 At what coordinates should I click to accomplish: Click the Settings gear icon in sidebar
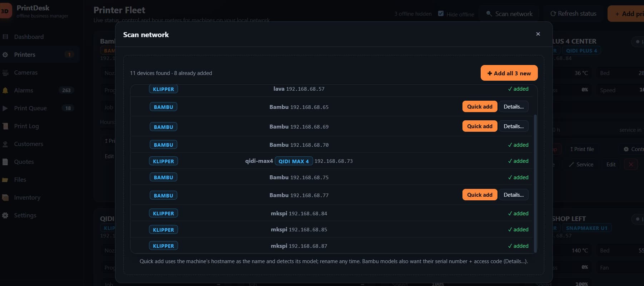5,215
